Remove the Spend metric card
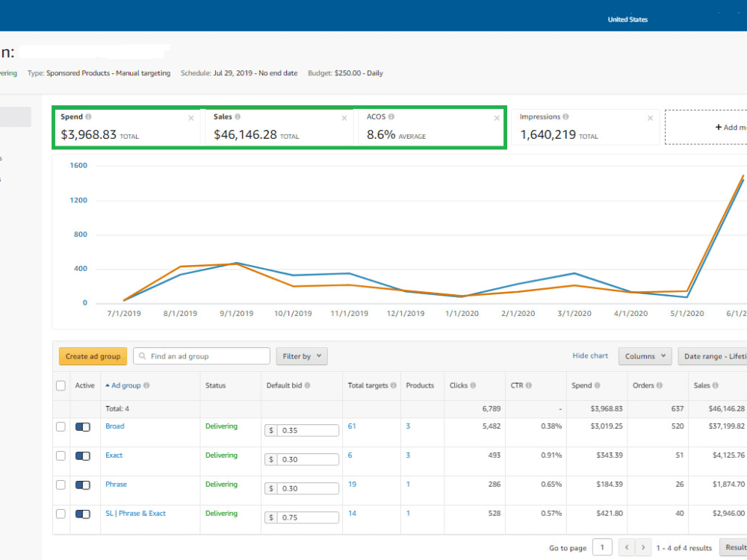The height and width of the screenshot is (560, 747). [x=191, y=118]
